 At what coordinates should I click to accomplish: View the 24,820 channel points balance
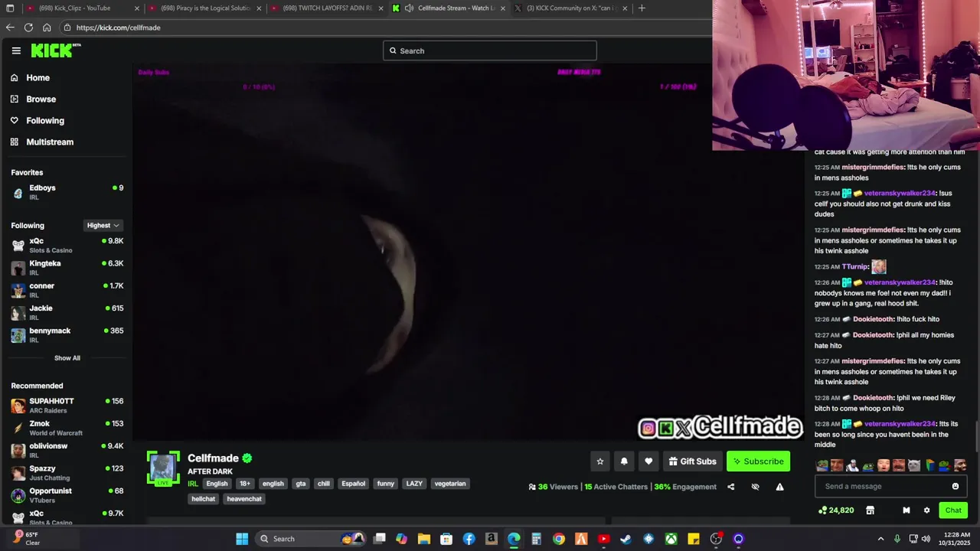point(836,510)
